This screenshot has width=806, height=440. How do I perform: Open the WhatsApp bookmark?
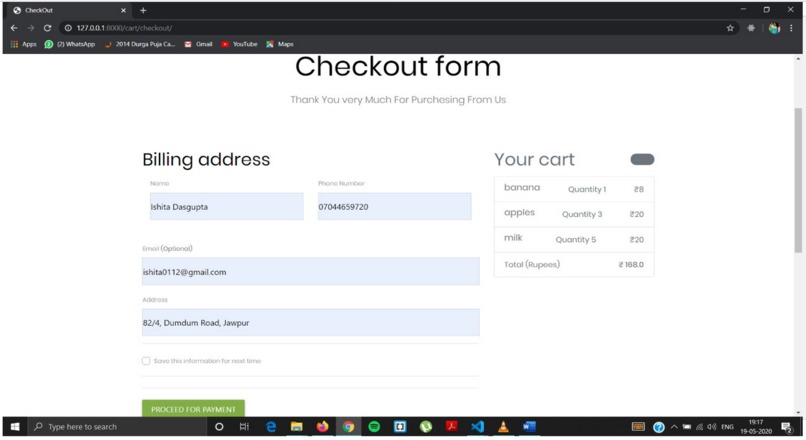coord(70,44)
